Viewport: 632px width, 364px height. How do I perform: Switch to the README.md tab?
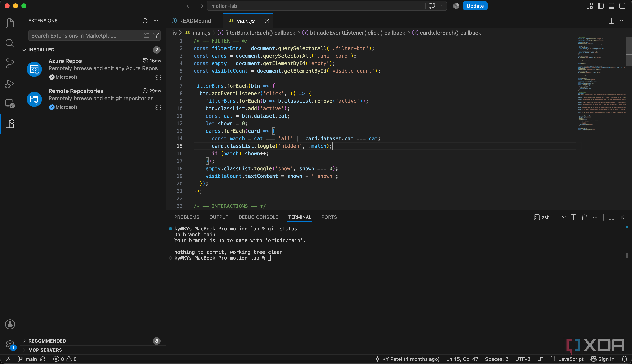tap(195, 21)
